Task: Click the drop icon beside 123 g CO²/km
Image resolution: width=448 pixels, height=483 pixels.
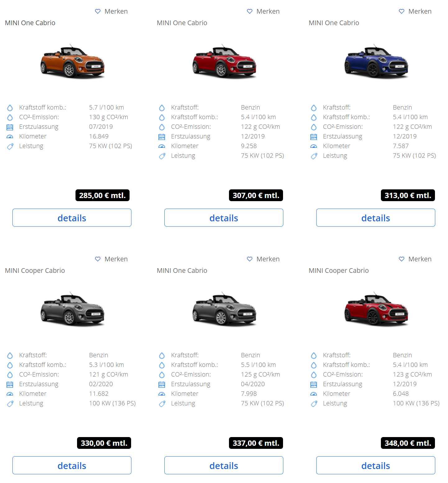Action: pyautogui.click(x=314, y=375)
